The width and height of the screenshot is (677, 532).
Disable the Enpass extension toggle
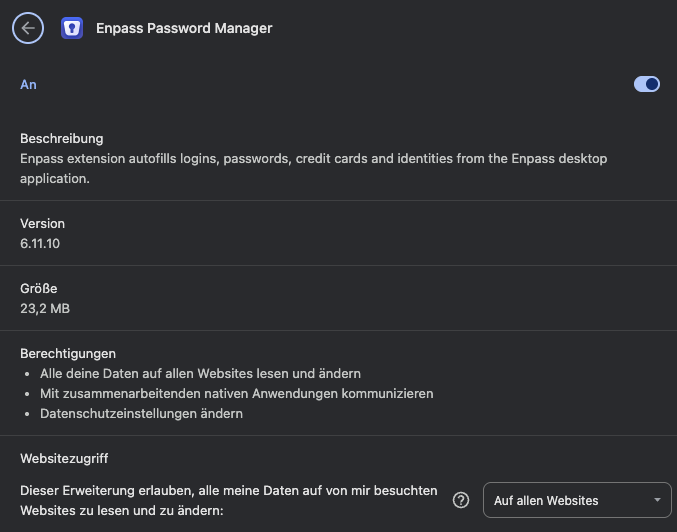click(647, 85)
